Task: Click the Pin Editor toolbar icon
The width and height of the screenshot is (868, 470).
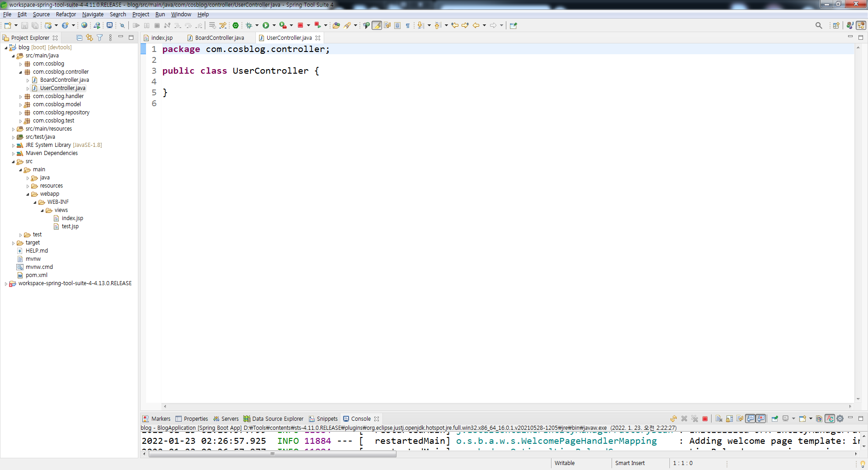Action: click(513, 25)
